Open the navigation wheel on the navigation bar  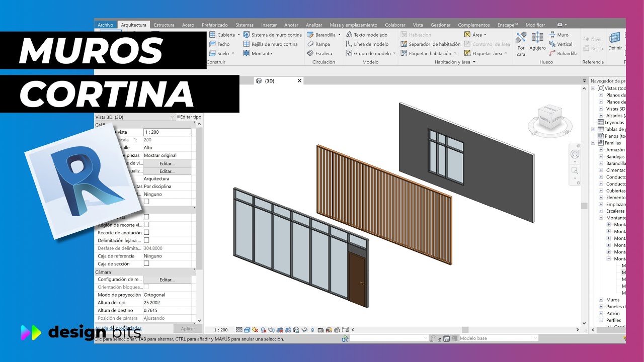[x=575, y=153]
